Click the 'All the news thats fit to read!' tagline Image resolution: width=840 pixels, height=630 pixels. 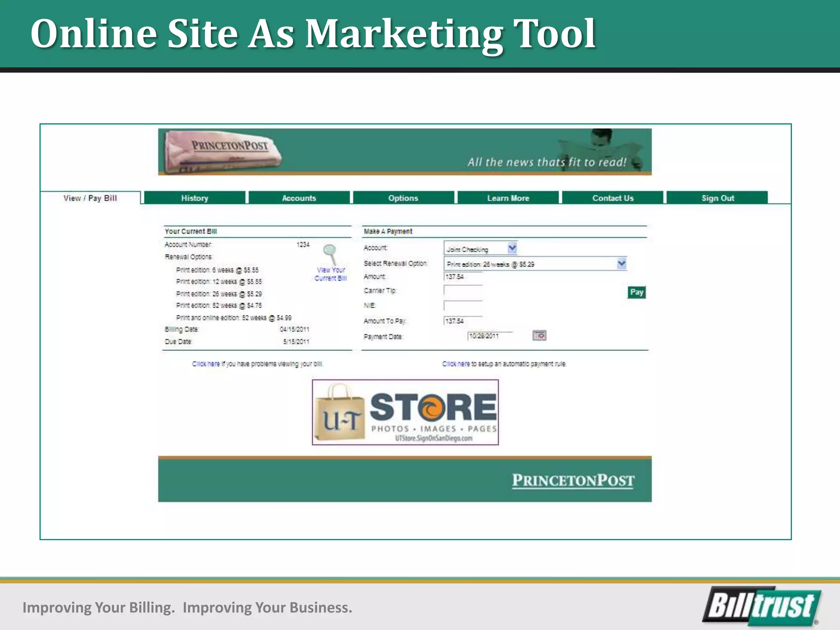point(547,162)
